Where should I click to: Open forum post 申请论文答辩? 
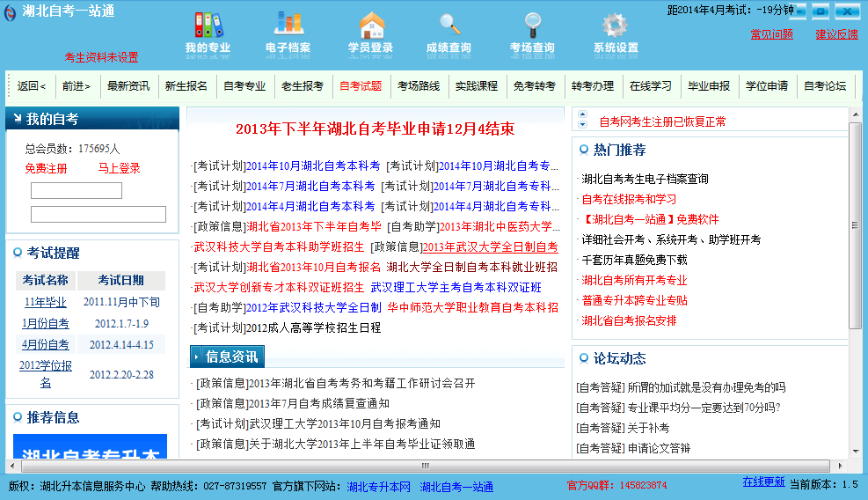659,448
